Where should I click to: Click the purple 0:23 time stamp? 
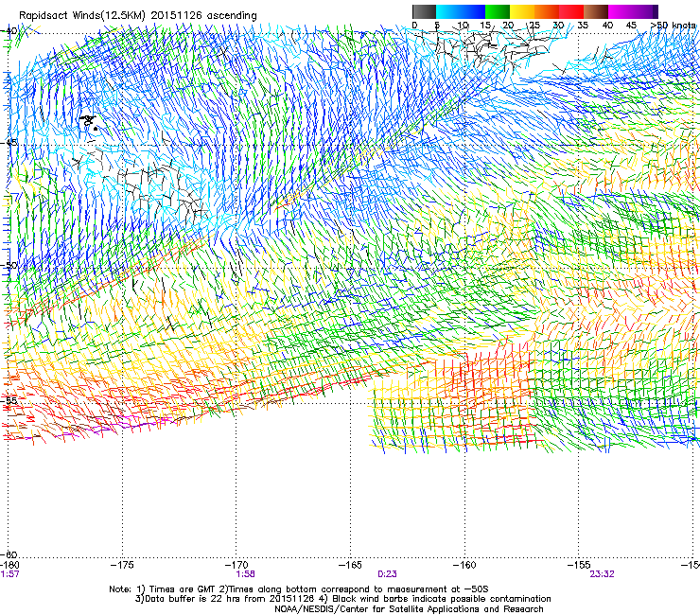pyautogui.click(x=387, y=574)
